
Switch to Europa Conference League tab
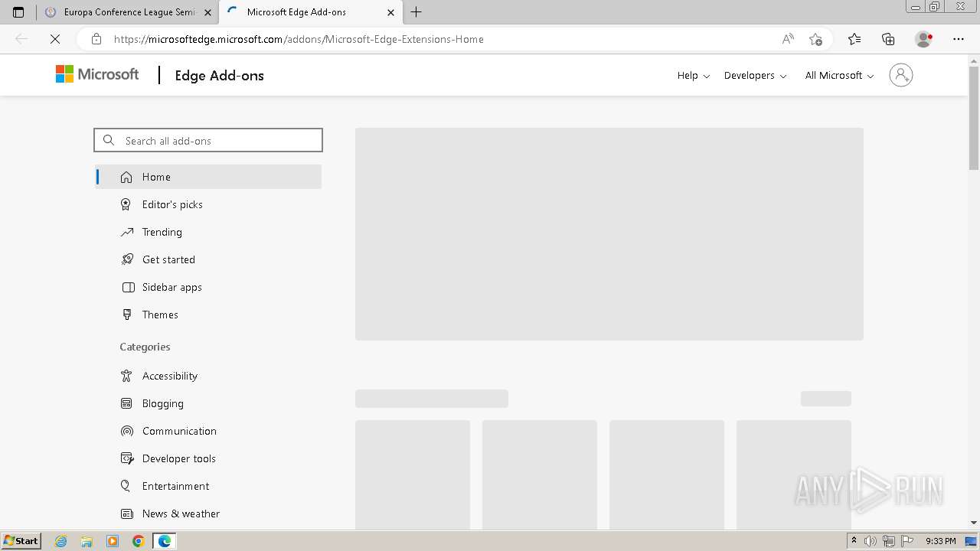[x=129, y=12]
